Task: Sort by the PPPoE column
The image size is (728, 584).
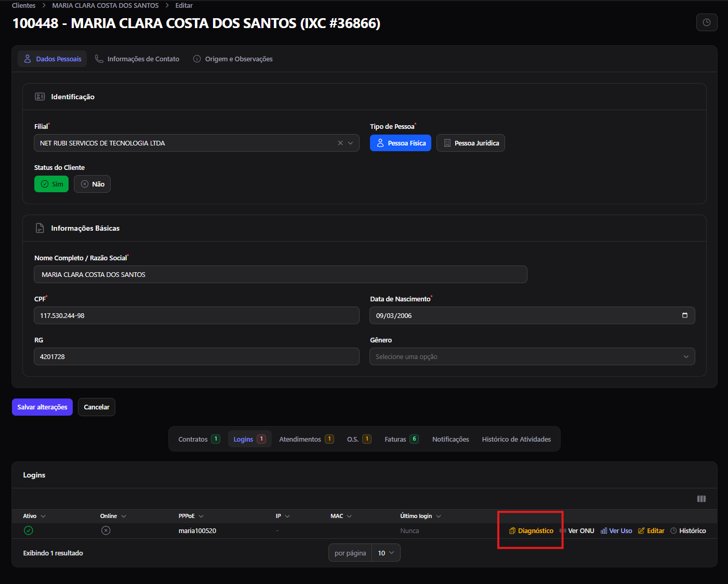Action: click(191, 516)
